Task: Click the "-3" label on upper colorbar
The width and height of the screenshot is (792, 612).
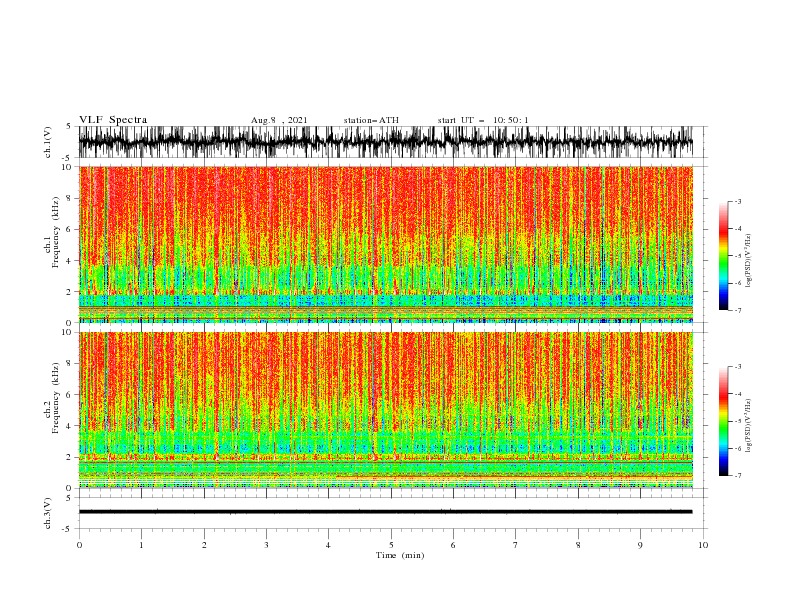Action: [738, 201]
